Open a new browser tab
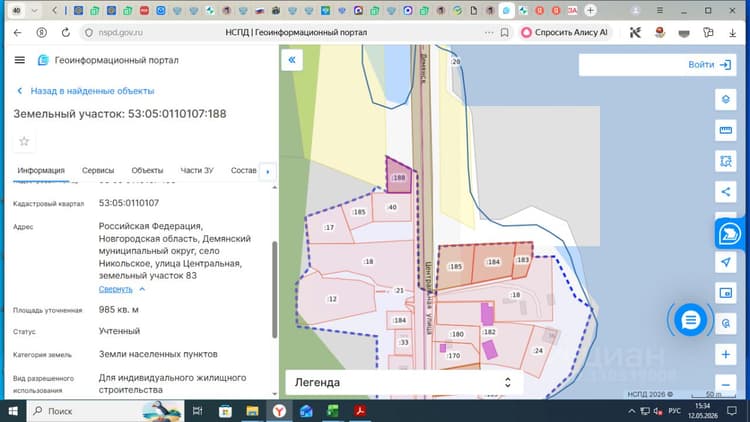The height and width of the screenshot is (422, 750). click(590, 11)
